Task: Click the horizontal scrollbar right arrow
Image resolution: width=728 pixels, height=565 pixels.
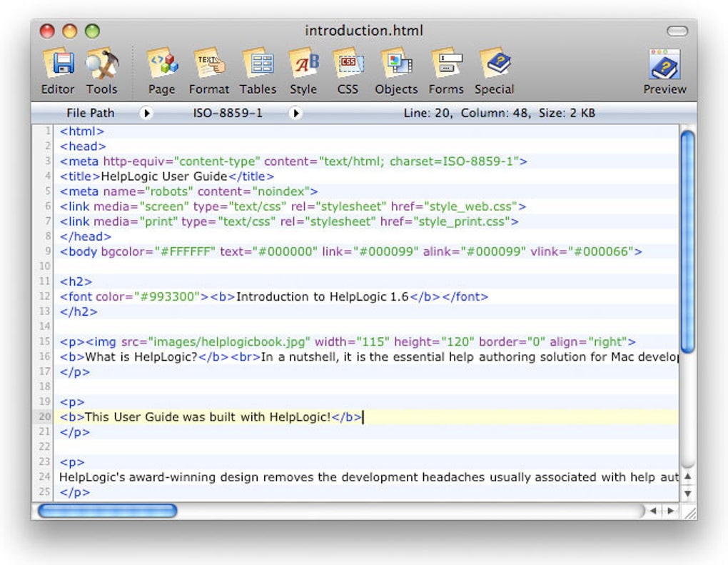Action: 669,511
